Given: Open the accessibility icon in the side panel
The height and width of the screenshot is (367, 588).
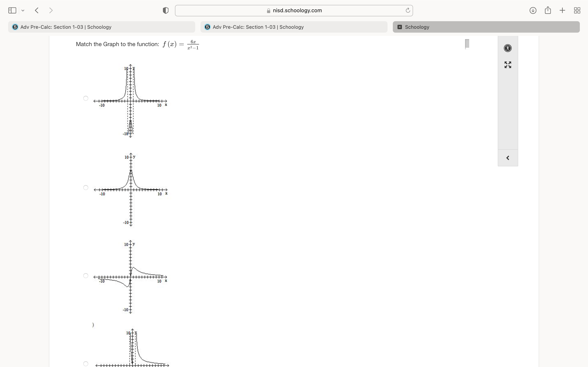Looking at the screenshot, I should click(508, 48).
